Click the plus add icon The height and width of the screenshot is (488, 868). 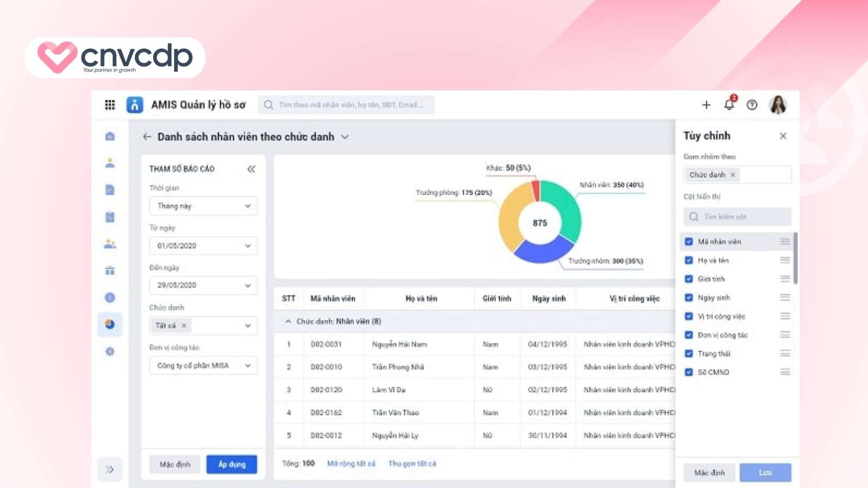point(706,105)
